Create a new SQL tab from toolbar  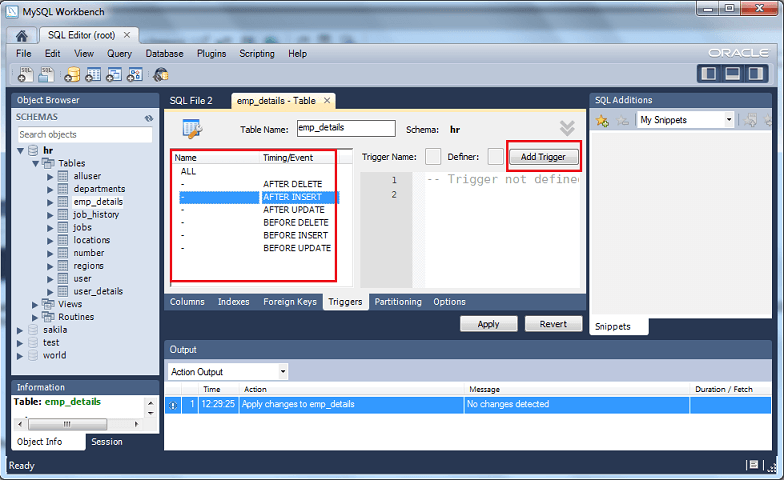tap(25, 74)
